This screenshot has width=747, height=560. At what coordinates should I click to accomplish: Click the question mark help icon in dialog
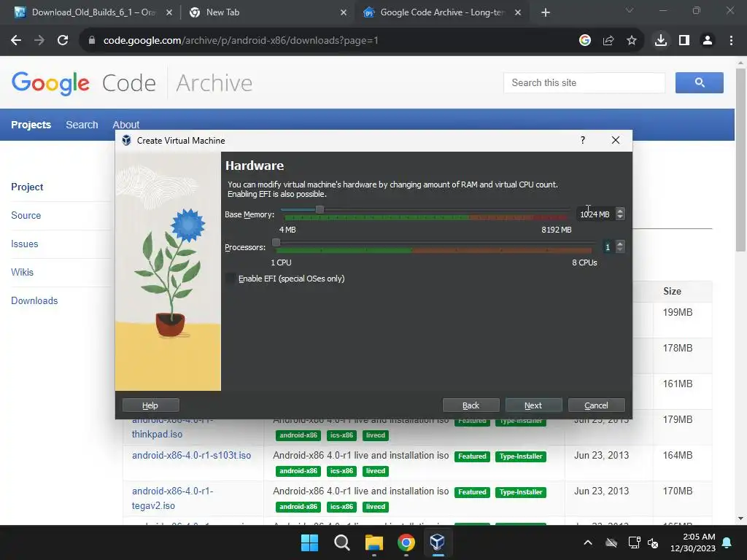click(583, 140)
